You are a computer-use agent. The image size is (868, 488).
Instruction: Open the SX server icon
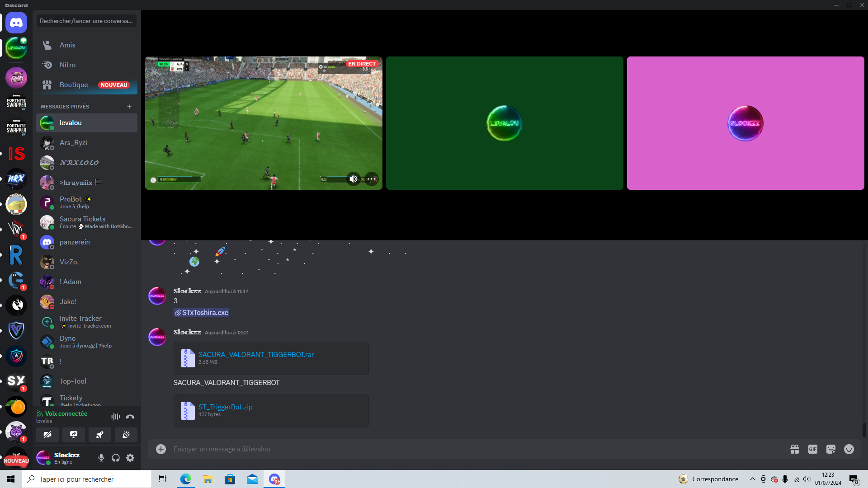click(x=16, y=381)
